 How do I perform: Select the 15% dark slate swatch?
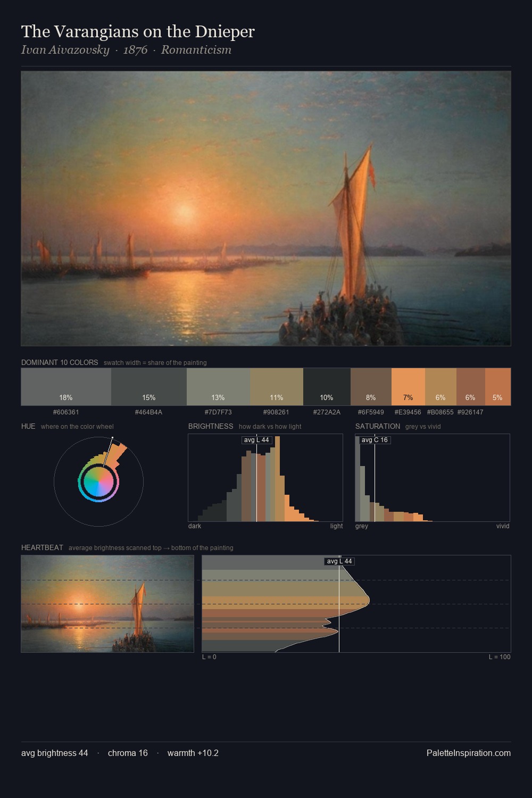149,387
